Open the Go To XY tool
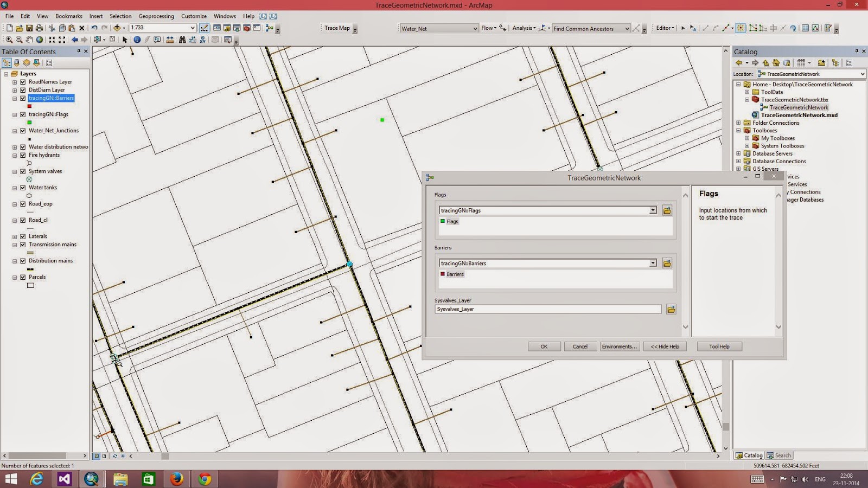The width and height of the screenshot is (868, 488). pyautogui.click(x=202, y=40)
